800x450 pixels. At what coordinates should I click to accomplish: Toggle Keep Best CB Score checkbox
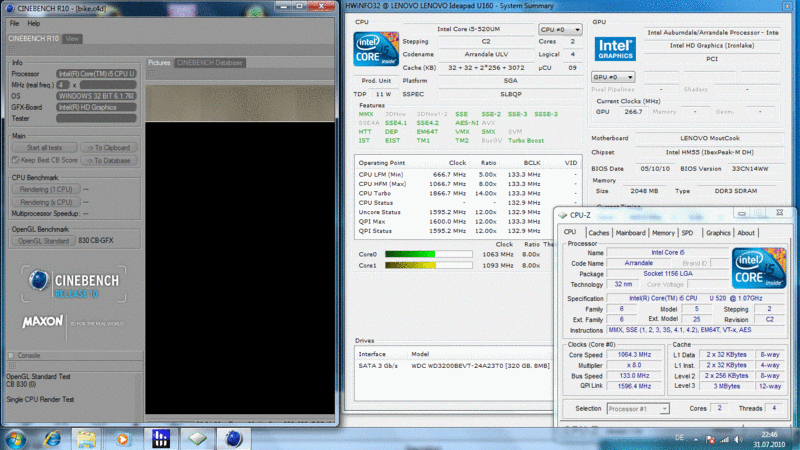coord(15,160)
